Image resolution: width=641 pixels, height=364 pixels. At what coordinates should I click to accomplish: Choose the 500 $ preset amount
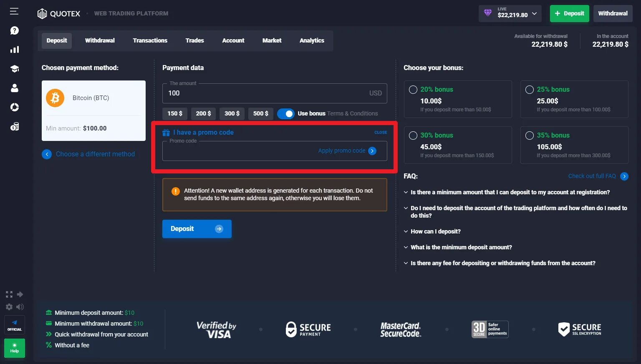pyautogui.click(x=261, y=113)
